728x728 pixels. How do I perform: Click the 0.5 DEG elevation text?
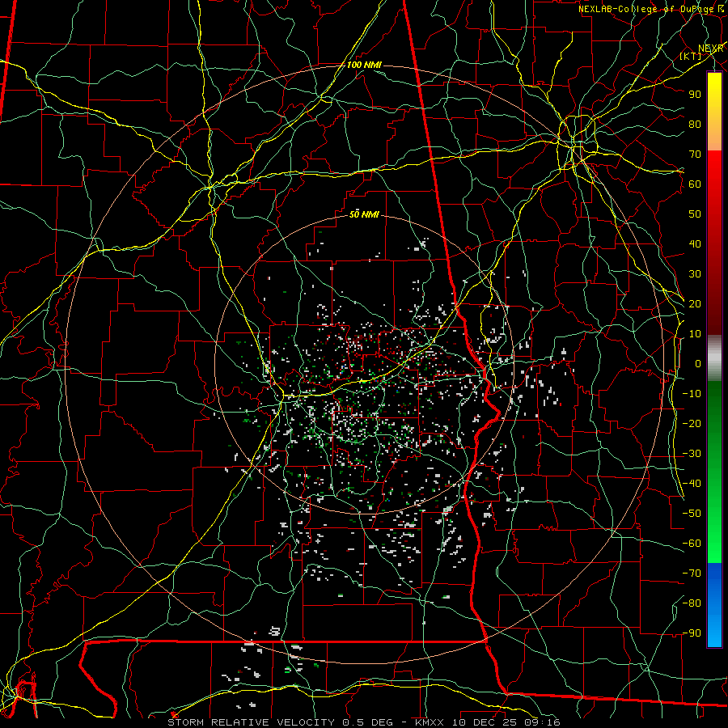pyautogui.click(x=367, y=722)
